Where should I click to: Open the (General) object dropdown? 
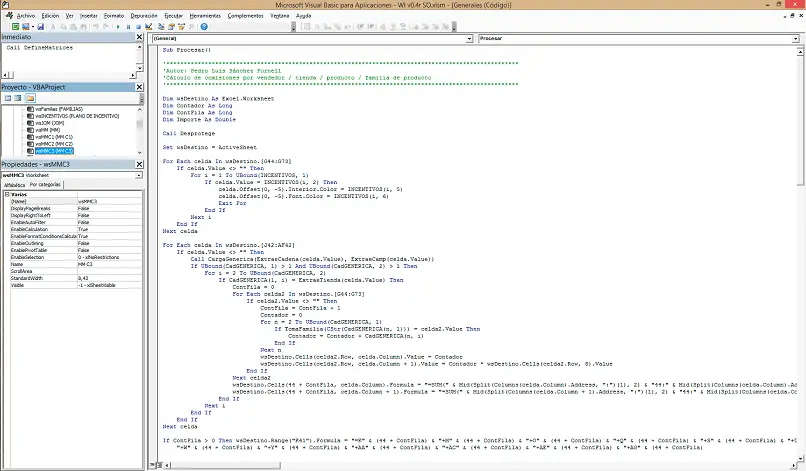click(469, 38)
